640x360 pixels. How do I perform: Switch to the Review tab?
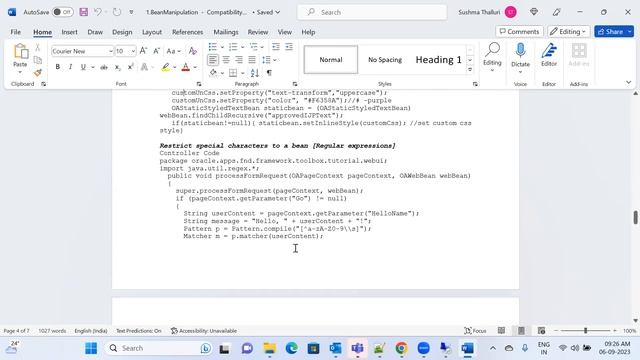tap(258, 32)
